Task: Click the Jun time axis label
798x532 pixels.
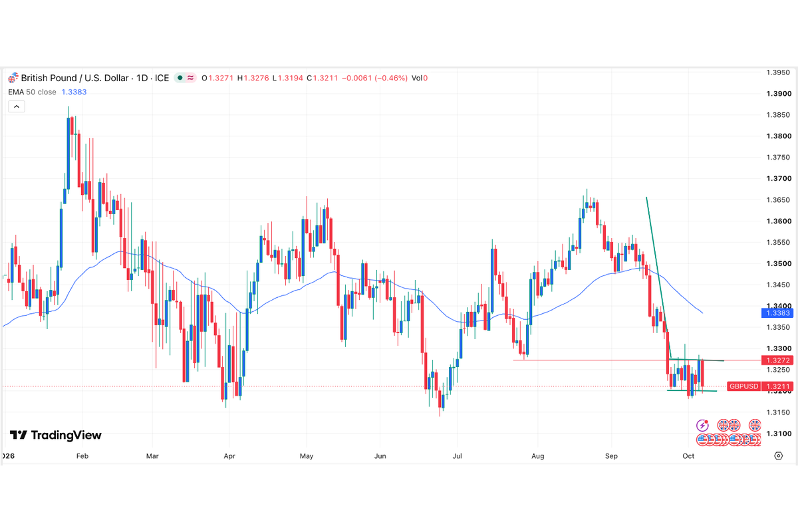Action: coord(380,456)
